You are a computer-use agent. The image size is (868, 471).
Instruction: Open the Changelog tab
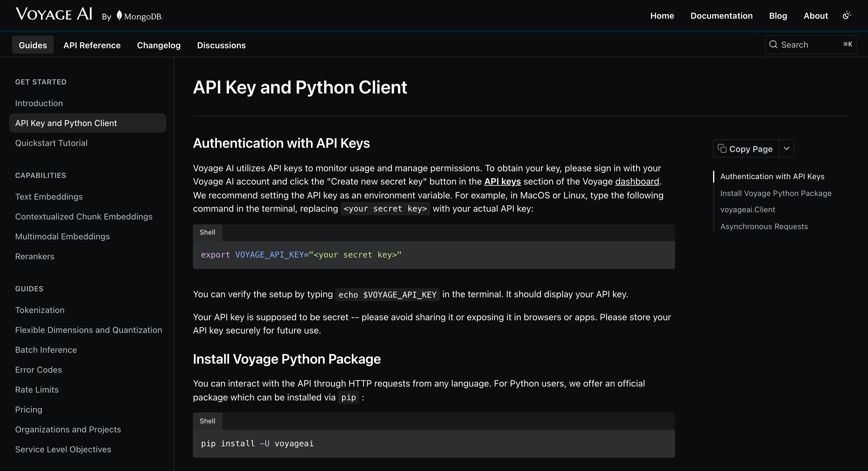(x=159, y=45)
